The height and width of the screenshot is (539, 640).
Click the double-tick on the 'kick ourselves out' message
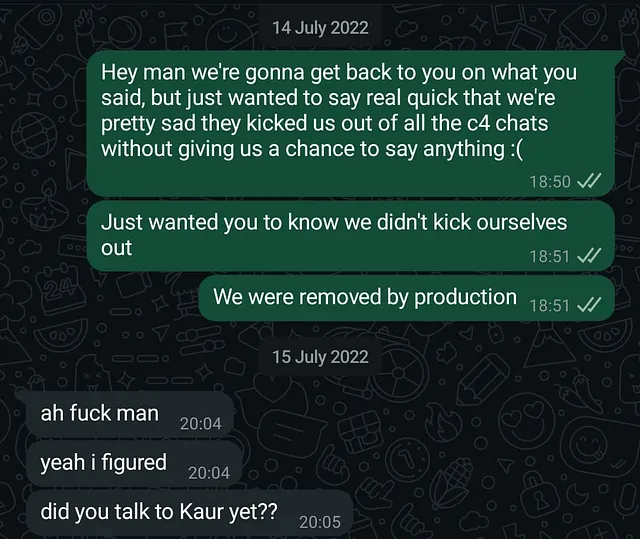point(589,256)
